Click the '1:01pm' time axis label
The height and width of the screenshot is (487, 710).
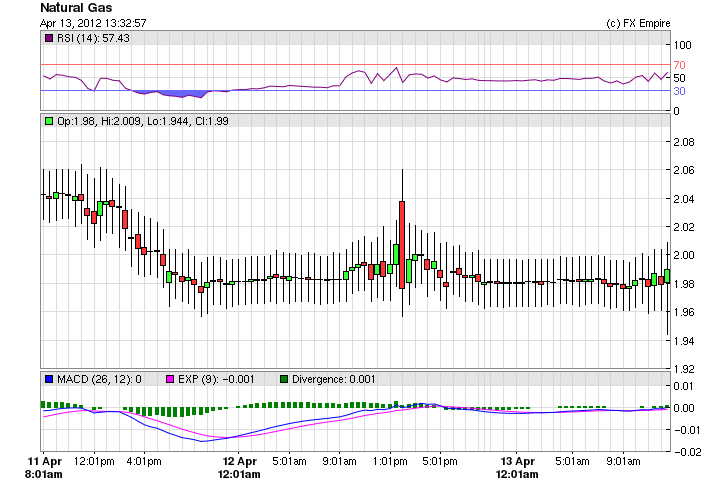[390, 461]
